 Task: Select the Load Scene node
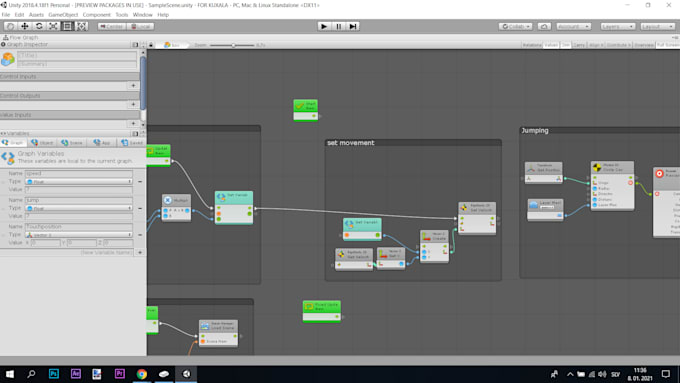coord(218,333)
